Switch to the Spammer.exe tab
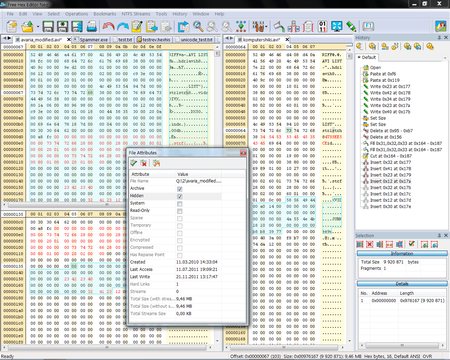 [91, 40]
